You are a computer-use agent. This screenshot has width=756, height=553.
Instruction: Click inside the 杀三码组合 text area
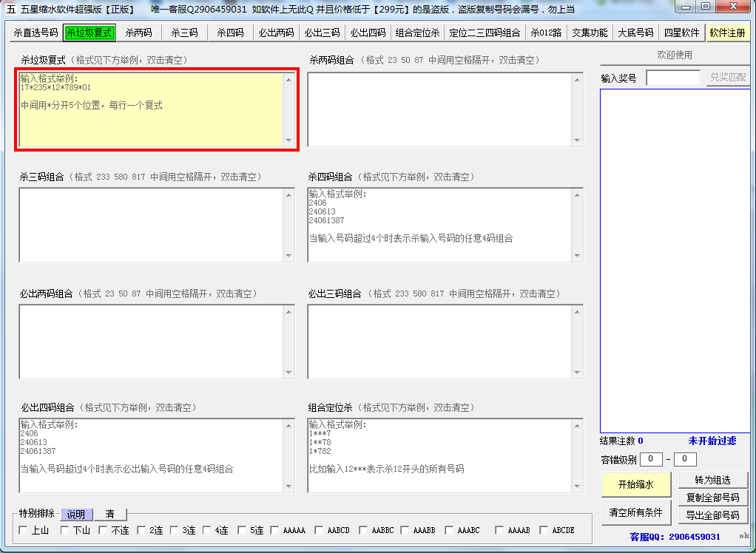point(151,225)
